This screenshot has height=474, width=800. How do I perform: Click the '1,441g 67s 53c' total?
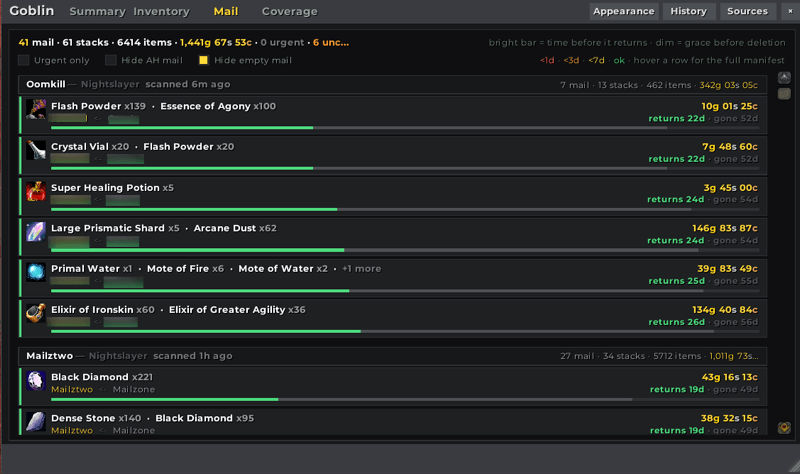pos(215,43)
